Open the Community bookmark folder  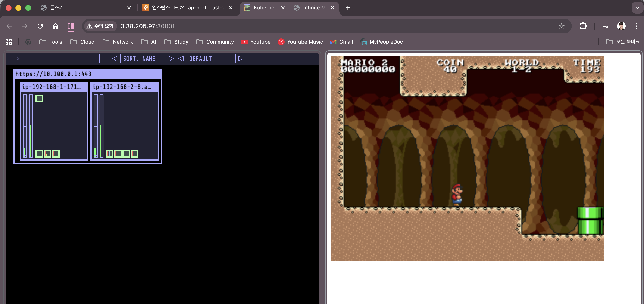(215, 42)
